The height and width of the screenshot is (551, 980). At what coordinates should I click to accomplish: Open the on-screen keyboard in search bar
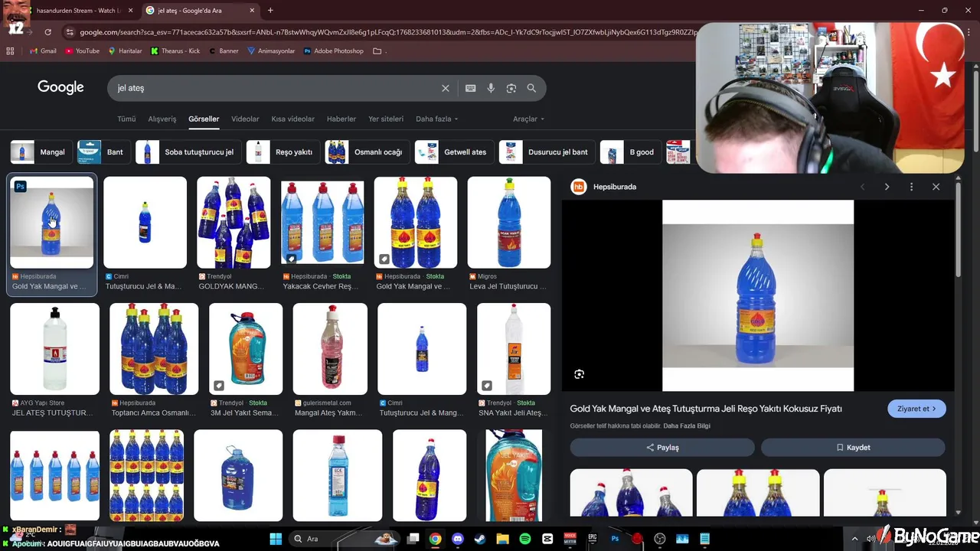[x=471, y=88]
